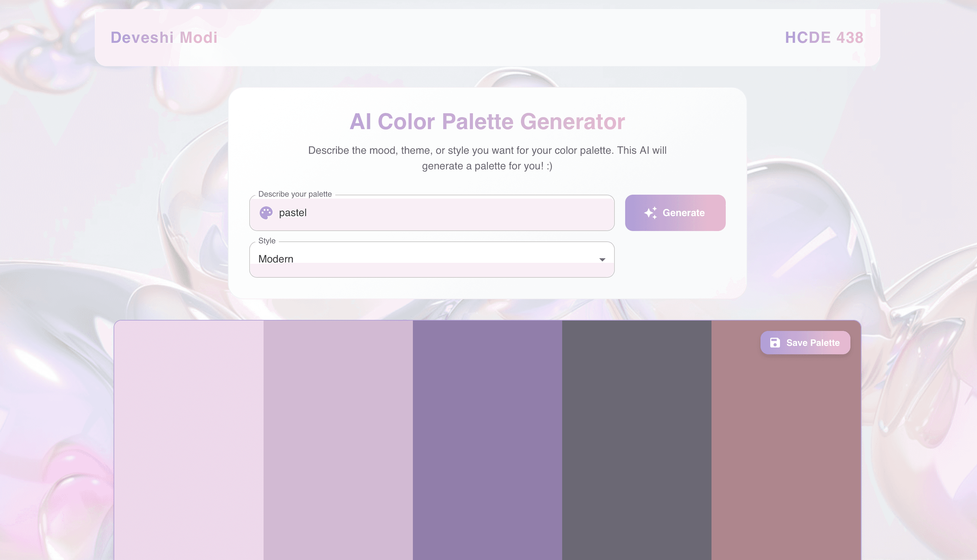
Task: Select the mauve lilac color swatch
Action: coord(338,440)
